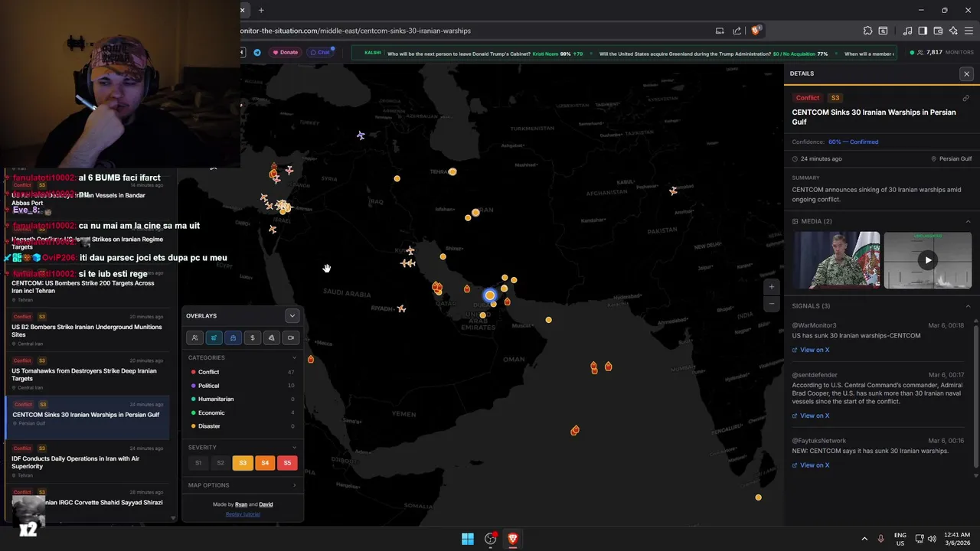Toggle the yellow S3 severity filter
Viewport: 980px width, 551px height.
[x=243, y=463]
